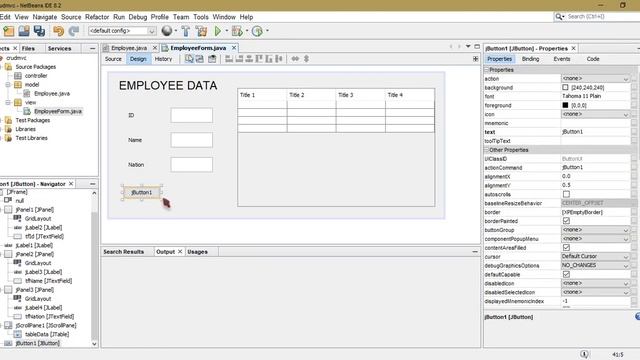Click the Change Vertical Resizability arrows icon
The width and height of the screenshot is (640, 360).
pyautogui.click(x=306, y=59)
